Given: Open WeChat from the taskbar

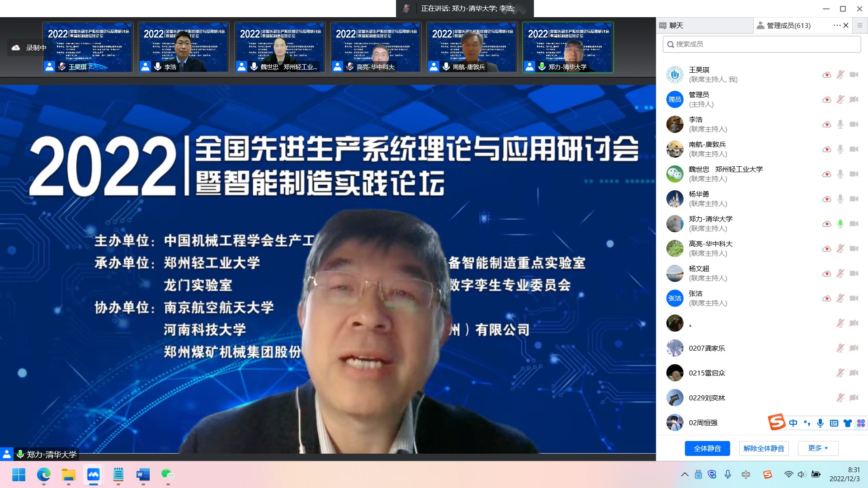Looking at the screenshot, I should coord(168,474).
